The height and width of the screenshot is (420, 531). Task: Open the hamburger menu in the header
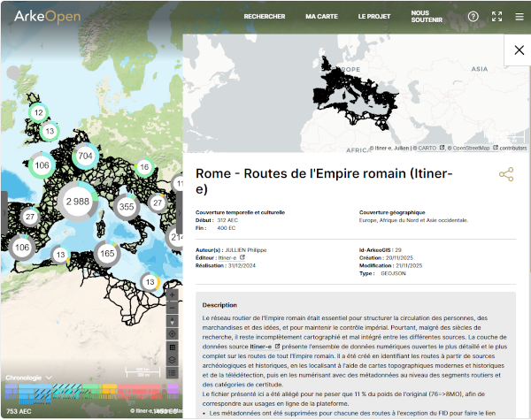pyautogui.click(x=519, y=17)
